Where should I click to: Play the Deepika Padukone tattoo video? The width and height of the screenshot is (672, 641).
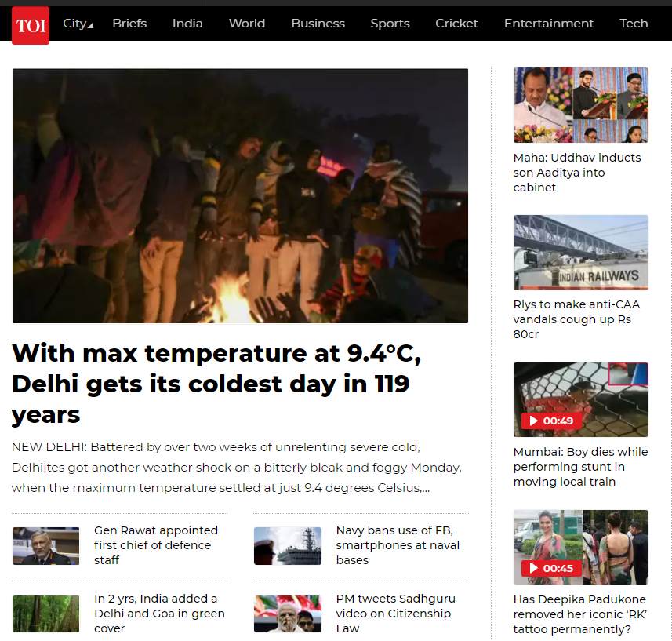(x=551, y=568)
